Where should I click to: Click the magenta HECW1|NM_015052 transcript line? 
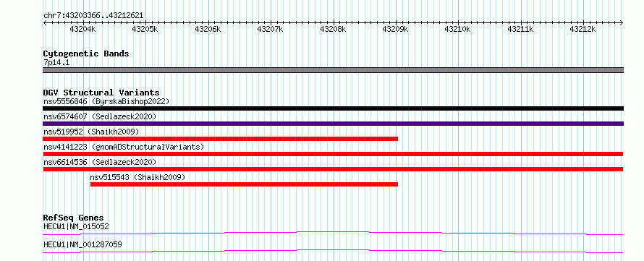pyautogui.click(x=333, y=233)
